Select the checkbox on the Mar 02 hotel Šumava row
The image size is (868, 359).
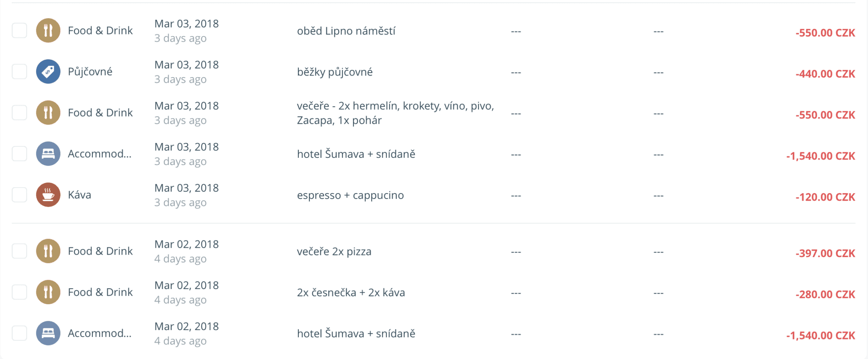tap(19, 333)
